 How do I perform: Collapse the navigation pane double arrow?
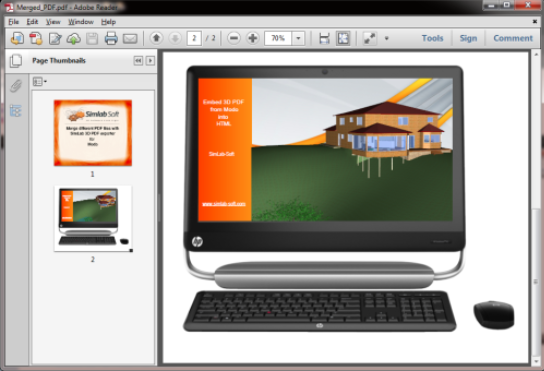(x=138, y=61)
